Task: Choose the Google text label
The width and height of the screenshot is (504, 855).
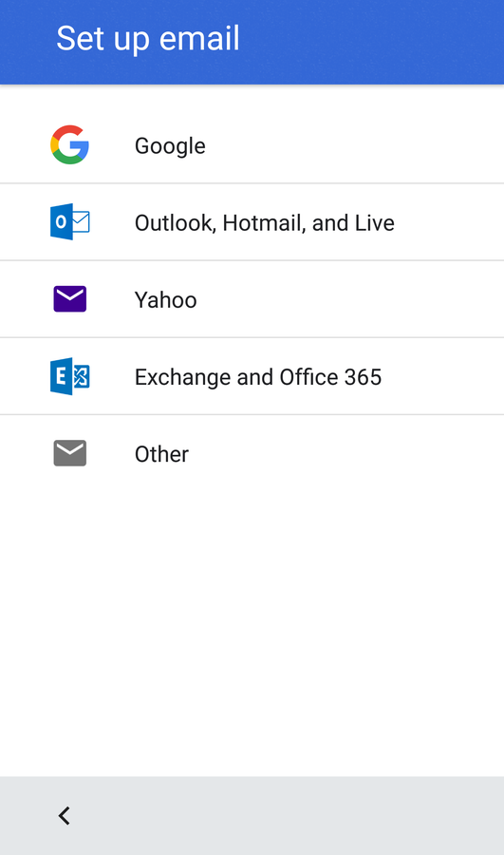Action: pos(170,146)
